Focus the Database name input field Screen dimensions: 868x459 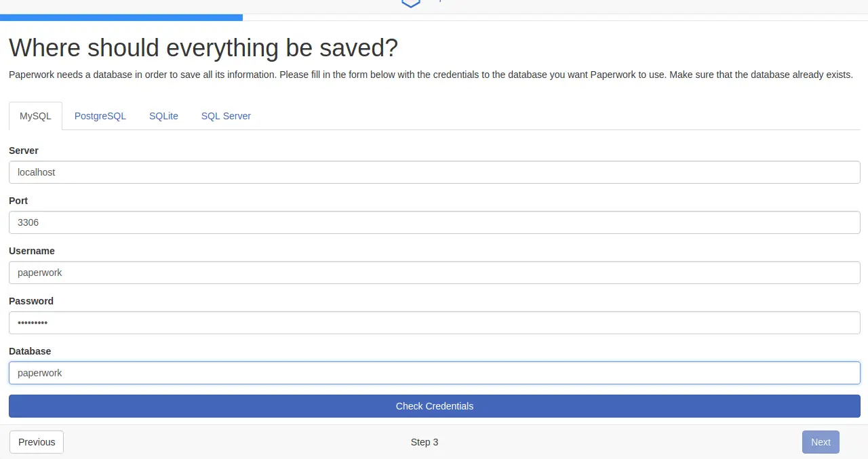434,373
